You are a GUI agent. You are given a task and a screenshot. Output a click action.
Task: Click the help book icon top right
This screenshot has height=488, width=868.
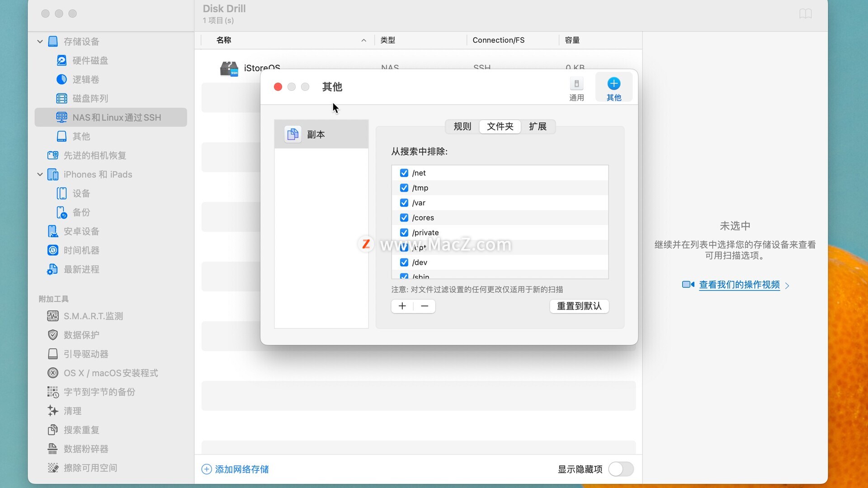click(x=805, y=14)
